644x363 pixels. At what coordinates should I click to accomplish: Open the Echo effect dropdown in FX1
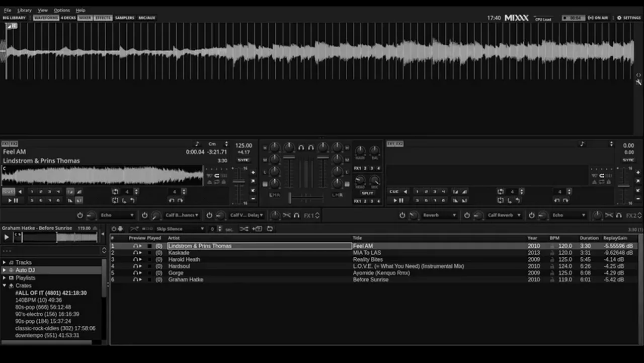(117, 215)
